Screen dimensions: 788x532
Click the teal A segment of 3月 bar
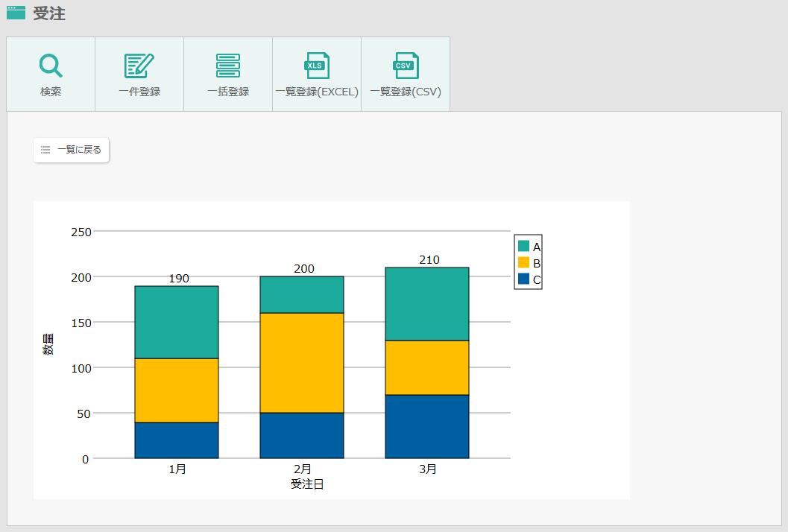[x=427, y=304]
